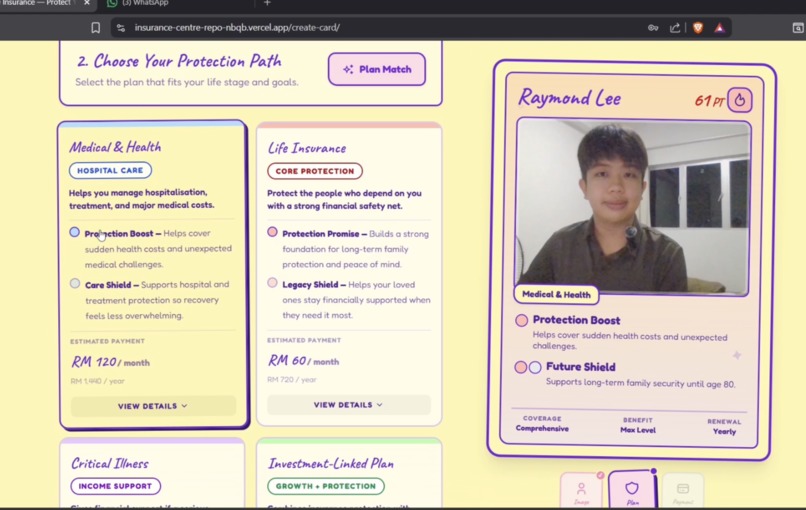806x510 pixels.
Task: Click the Medical & Health tag on preview card
Action: [556, 295]
